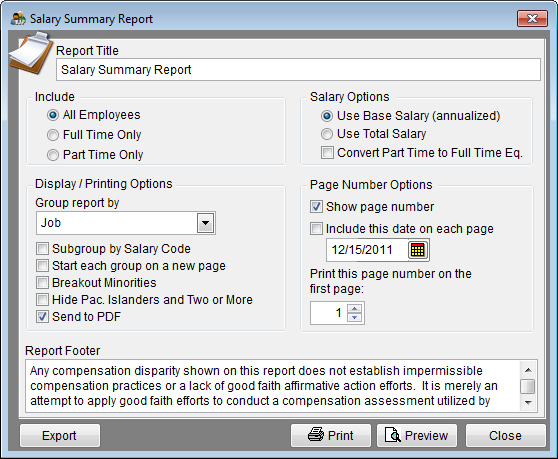The height and width of the screenshot is (459, 558).
Task: Click the clipboard report icon
Action: coord(30,53)
